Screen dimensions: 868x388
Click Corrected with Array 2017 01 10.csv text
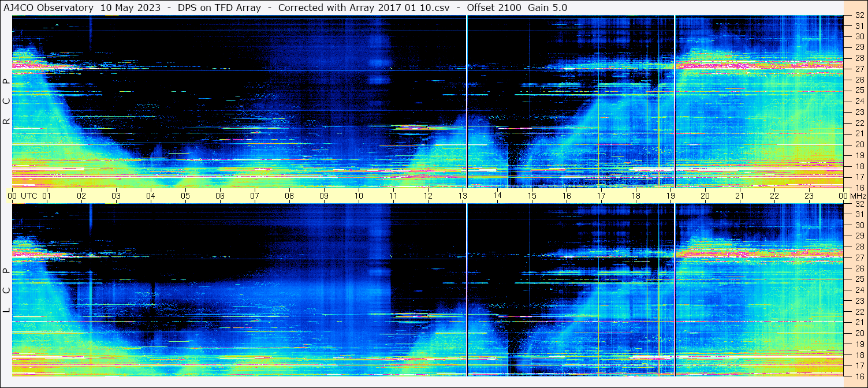[364, 8]
